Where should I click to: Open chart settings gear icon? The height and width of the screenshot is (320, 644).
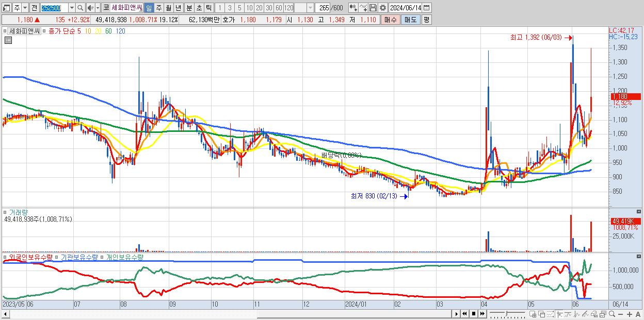pyautogui.click(x=383, y=8)
